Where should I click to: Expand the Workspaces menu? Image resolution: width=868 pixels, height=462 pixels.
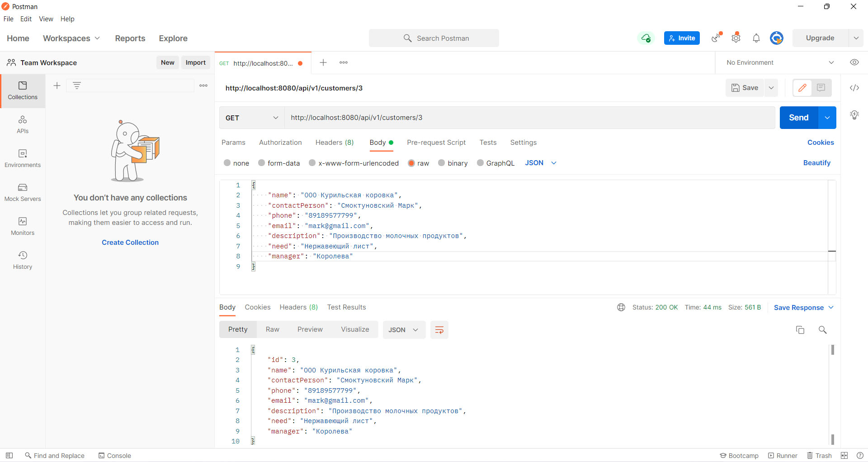pos(71,38)
